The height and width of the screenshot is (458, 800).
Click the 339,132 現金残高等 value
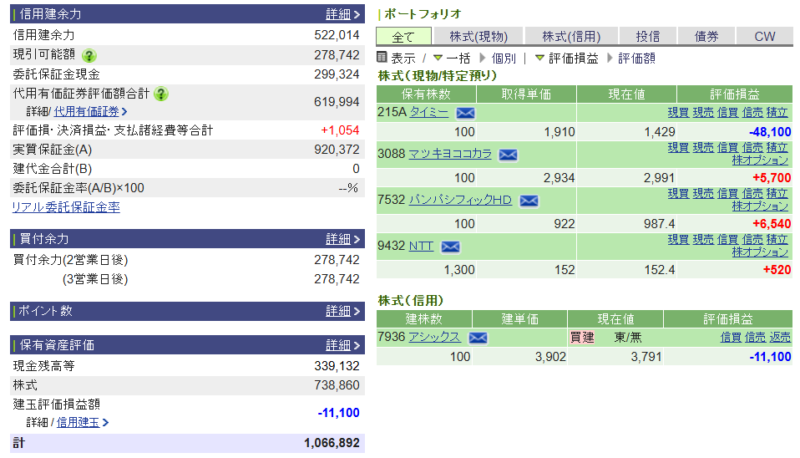pyautogui.click(x=337, y=366)
